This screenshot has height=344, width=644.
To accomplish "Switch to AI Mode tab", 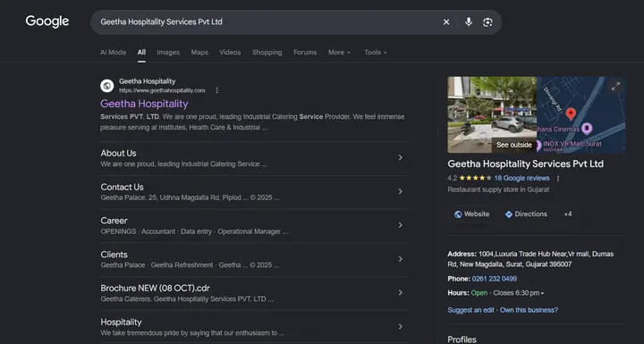I will [114, 53].
